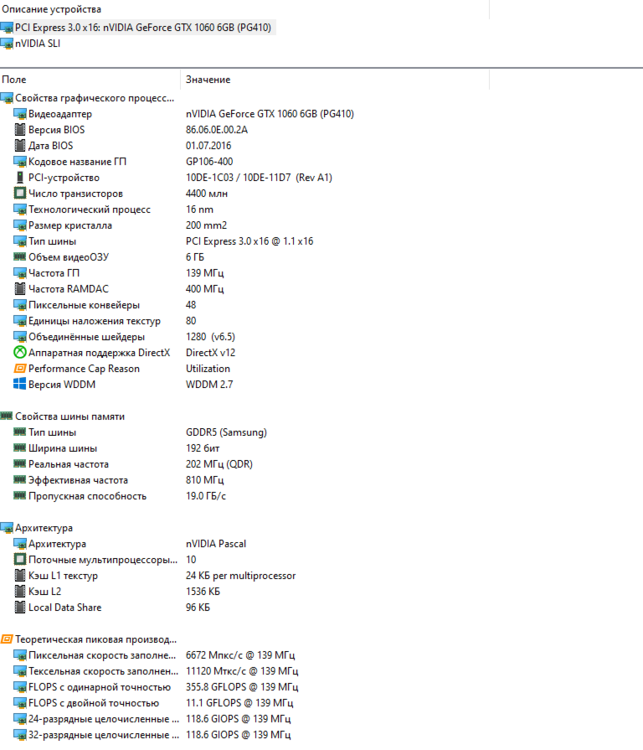Click the value 'DirectX v12'
643x750 pixels.
pos(211,353)
